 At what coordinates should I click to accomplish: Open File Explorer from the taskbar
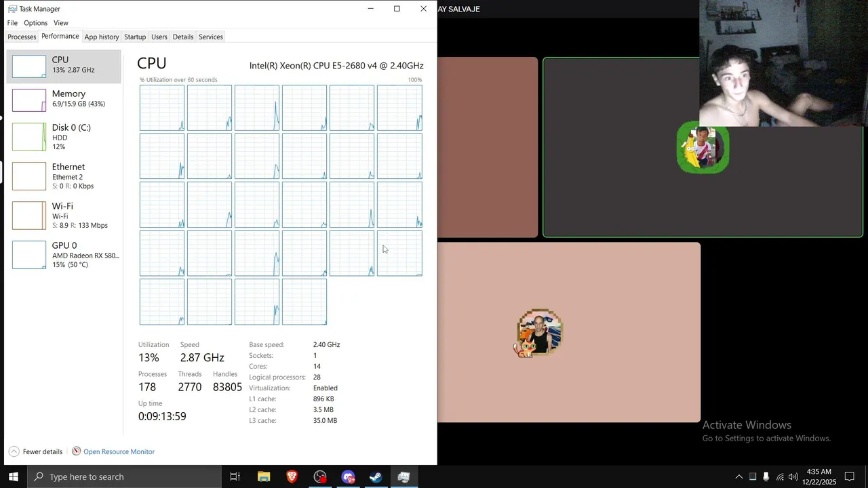[x=264, y=476]
